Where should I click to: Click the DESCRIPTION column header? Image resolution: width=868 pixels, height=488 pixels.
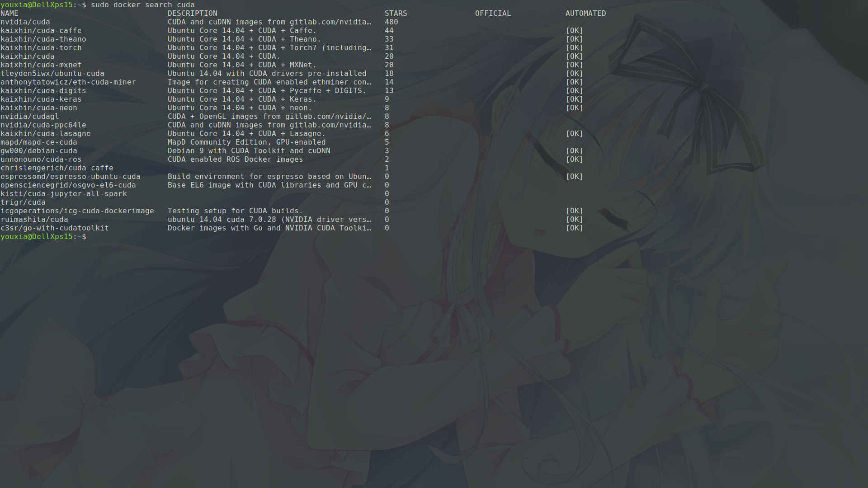click(x=192, y=14)
